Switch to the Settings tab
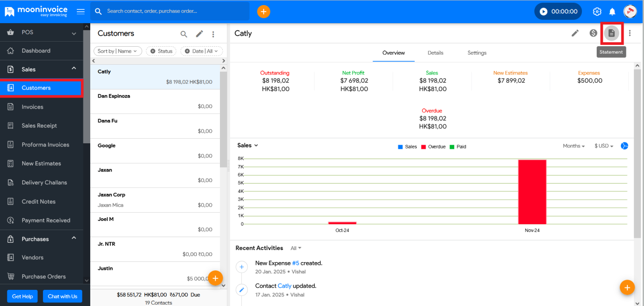The image size is (644, 306). click(477, 53)
